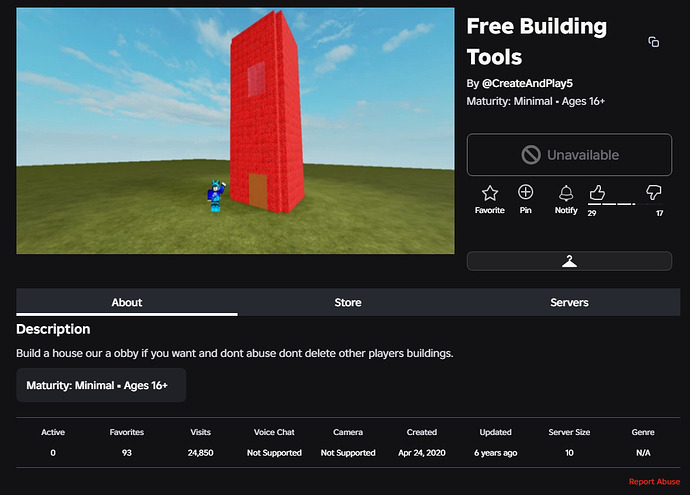Click the Genre value N/A
The height and width of the screenshot is (495, 690).
tap(643, 453)
